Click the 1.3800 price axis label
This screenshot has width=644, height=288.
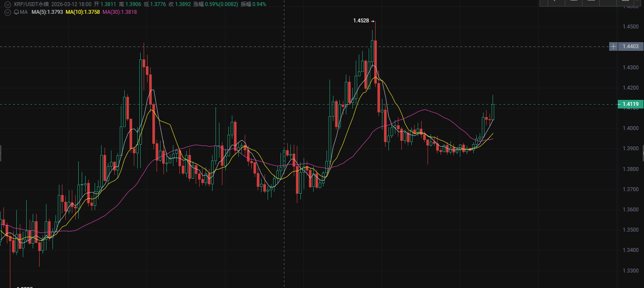click(x=630, y=169)
